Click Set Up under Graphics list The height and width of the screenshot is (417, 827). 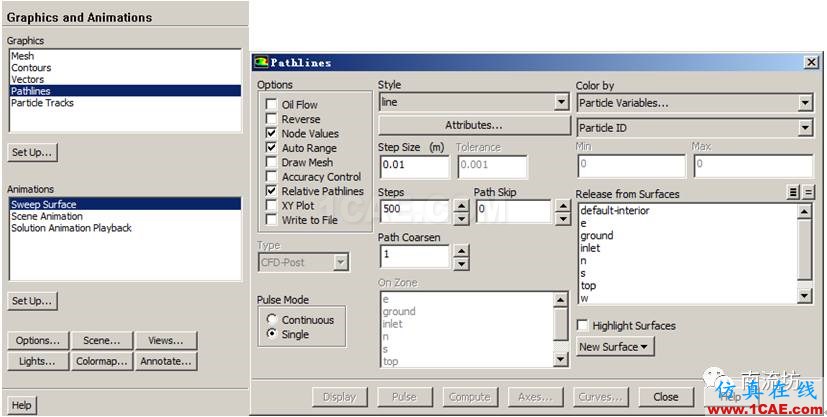click(x=32, y=152)
